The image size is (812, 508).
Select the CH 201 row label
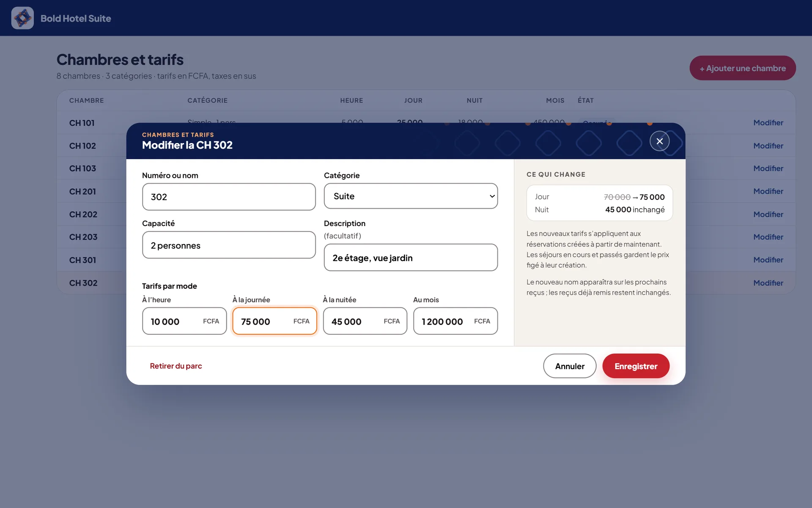point(82,191)
